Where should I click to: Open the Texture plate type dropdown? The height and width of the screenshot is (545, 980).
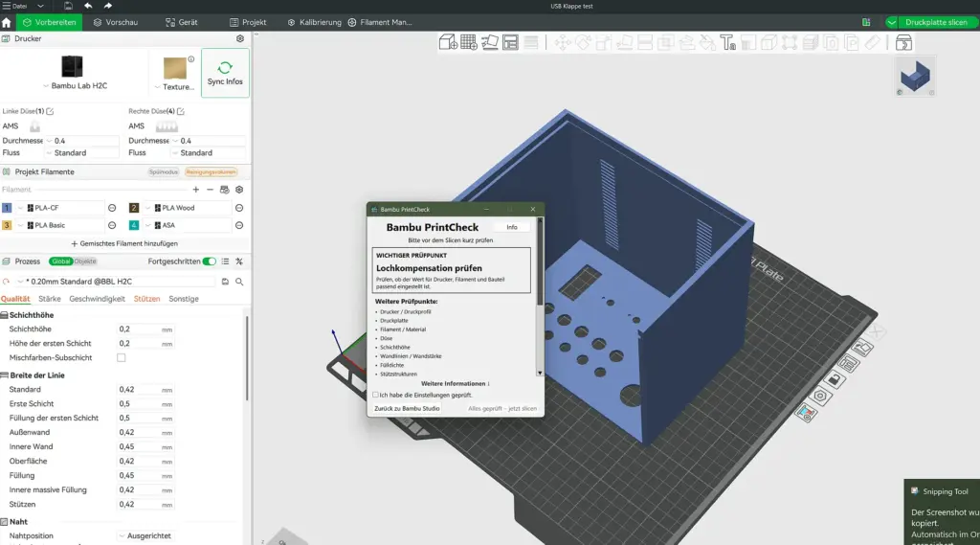tap(174, 87)
